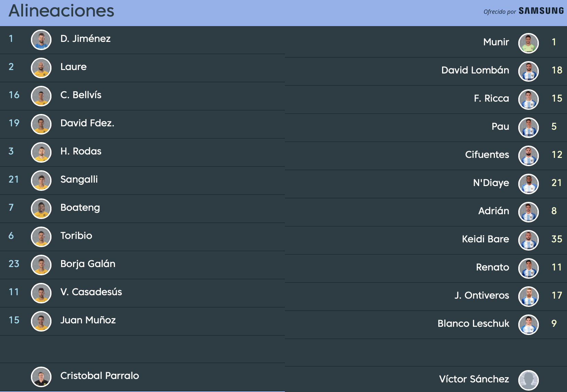Screen dimensions: 567x392
Task: Click Munir's goalkeeper photo
Action: pyautogui.click(x=529, y=43)
